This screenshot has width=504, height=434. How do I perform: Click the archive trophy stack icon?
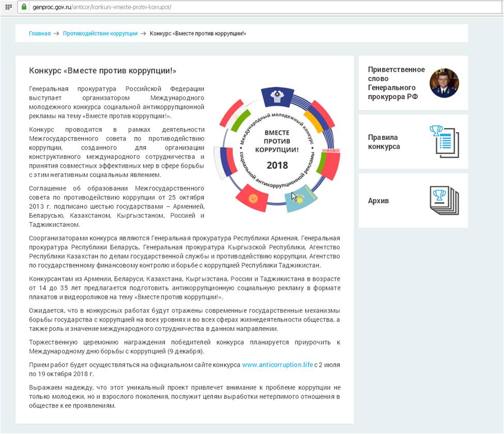tap(445, 200)
